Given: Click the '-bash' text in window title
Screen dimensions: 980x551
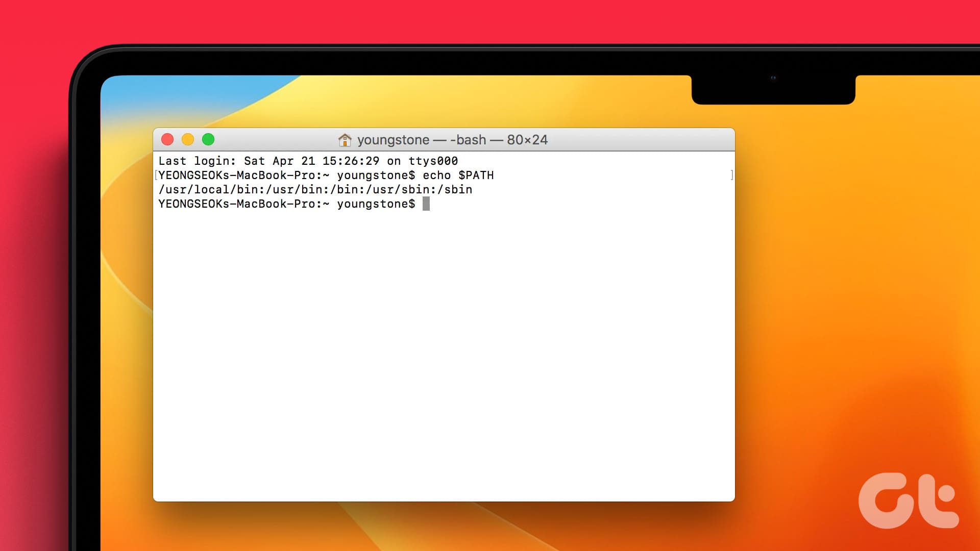Looking at the screenshot, I should point(468,140).
